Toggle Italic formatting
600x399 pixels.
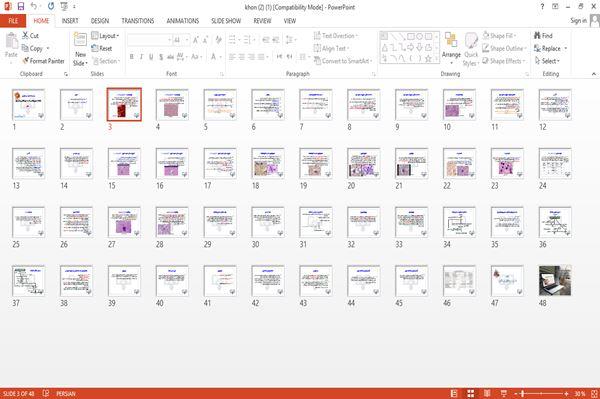pos(141,57)
